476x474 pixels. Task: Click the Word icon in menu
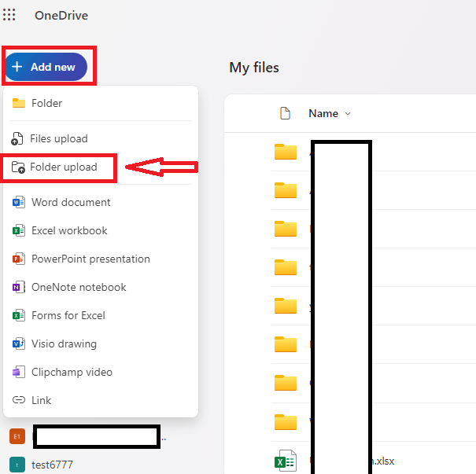[19, 202]
